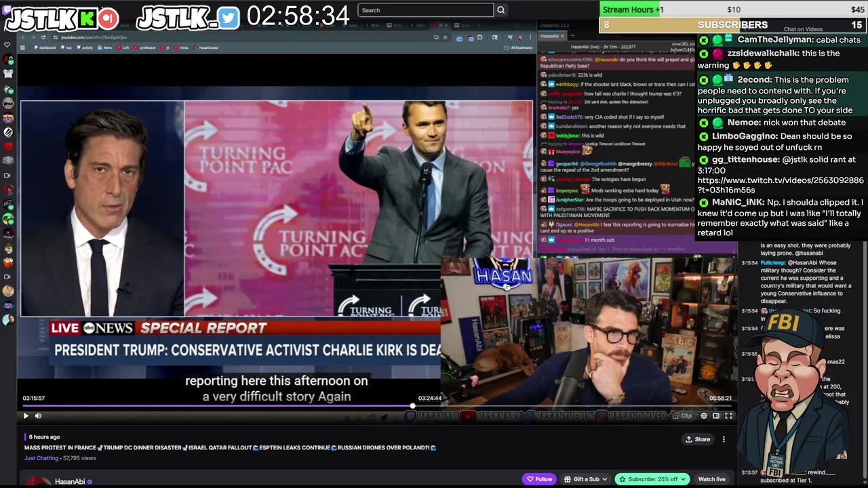Click Watch live button
The image size is (868, 488).
[711, 479]
